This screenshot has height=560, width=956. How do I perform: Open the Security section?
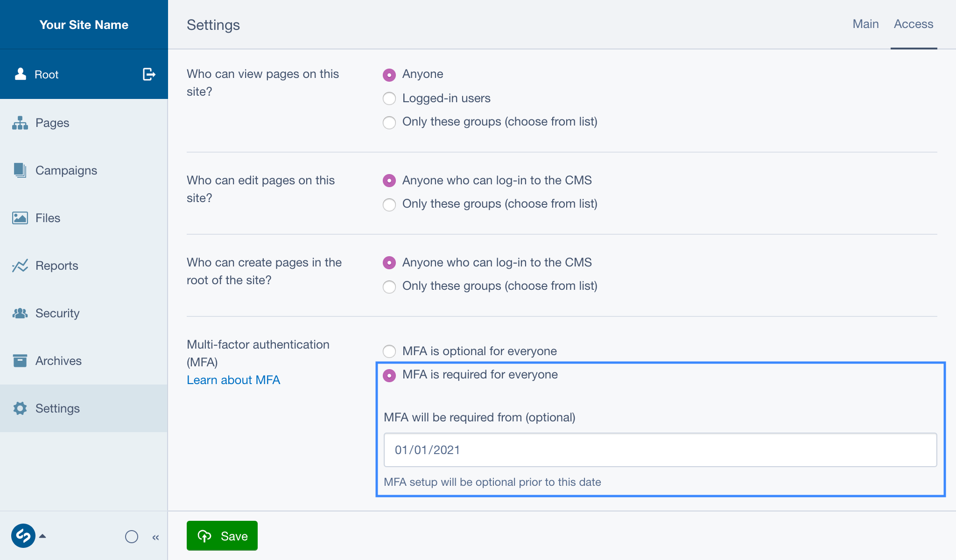tap(57, 313)
